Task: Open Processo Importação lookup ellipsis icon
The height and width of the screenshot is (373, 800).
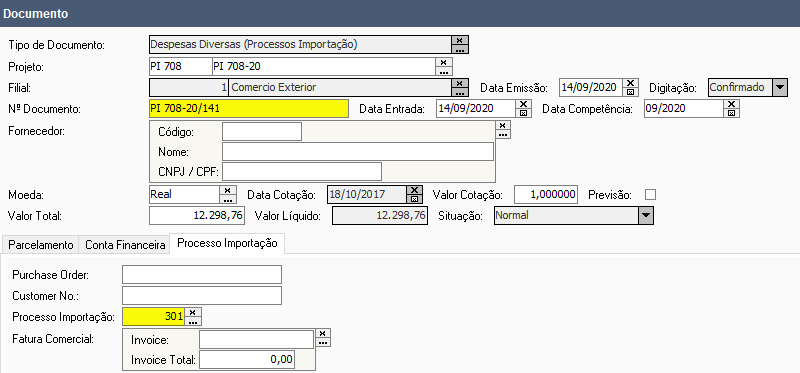Action: (193, 321)
